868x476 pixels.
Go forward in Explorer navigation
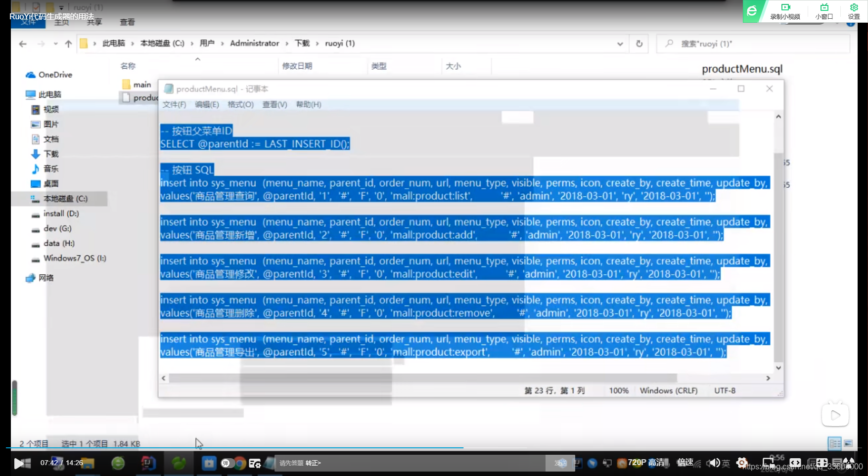(41, 43)
